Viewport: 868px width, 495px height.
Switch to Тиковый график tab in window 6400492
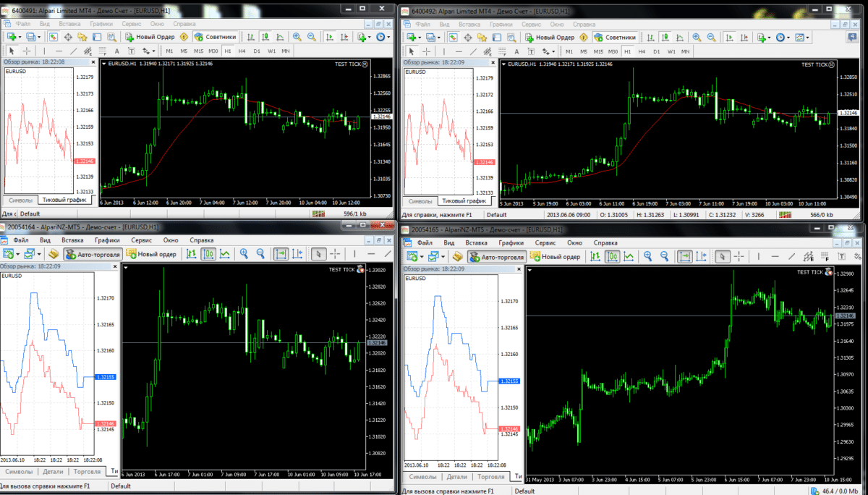point(467,201)
